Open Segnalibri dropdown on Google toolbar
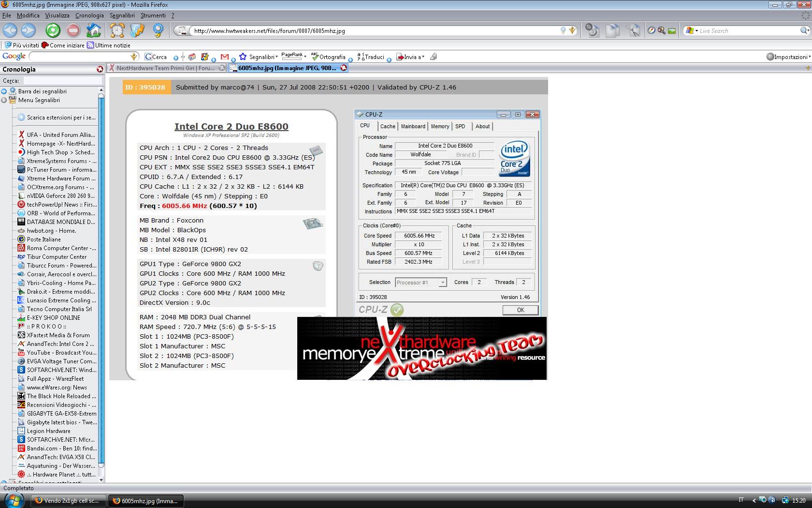Viewport: 812px width, 508px height. tap(259, 57)
